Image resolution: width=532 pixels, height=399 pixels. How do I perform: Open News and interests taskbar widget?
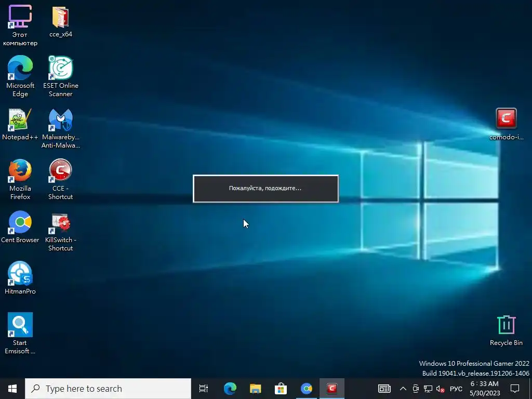pos(384,389)
